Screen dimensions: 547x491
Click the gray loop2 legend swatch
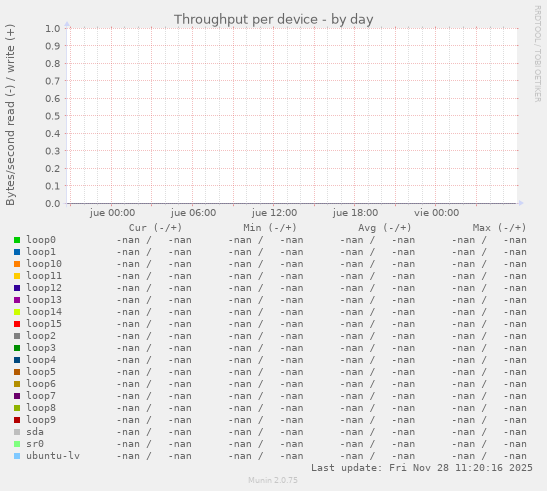click(x=17, y=336)
